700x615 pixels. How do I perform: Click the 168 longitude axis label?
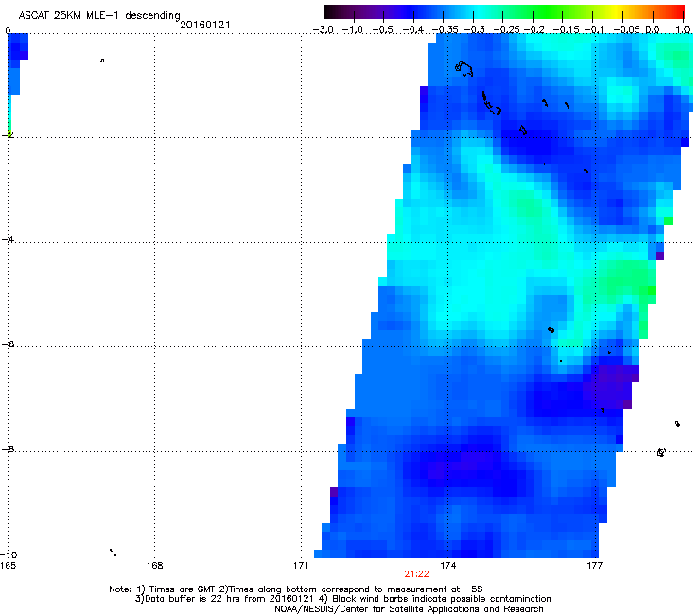point(154,566)
